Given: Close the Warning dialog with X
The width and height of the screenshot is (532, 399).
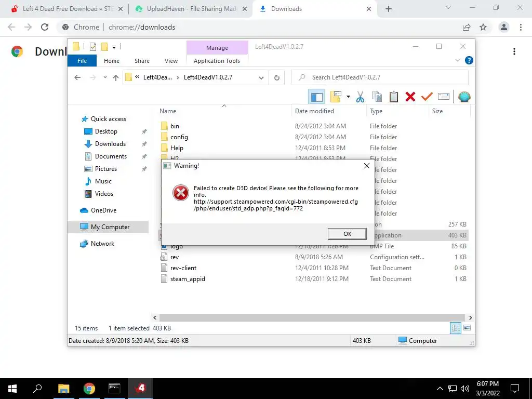Looking at the screenshot, I should tap(367, 166).
